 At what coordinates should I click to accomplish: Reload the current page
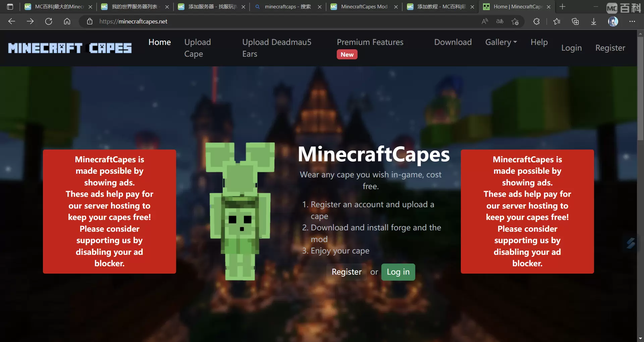click(49, 21)
